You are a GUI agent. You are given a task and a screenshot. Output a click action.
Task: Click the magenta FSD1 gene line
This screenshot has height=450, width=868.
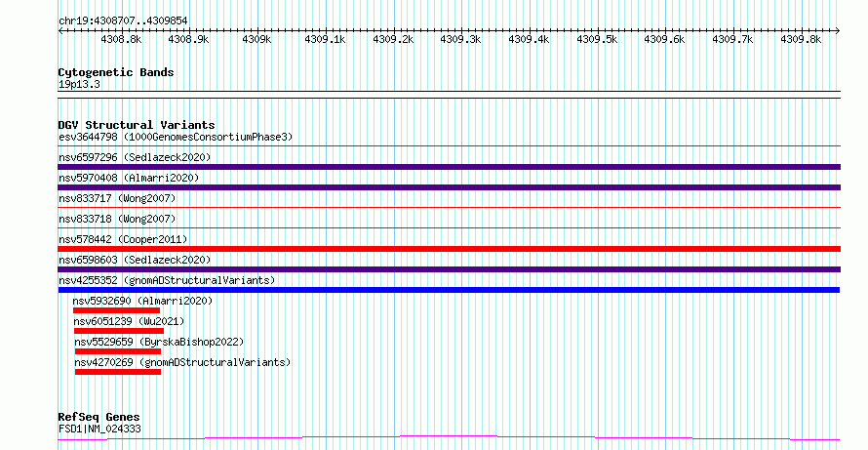449,438
